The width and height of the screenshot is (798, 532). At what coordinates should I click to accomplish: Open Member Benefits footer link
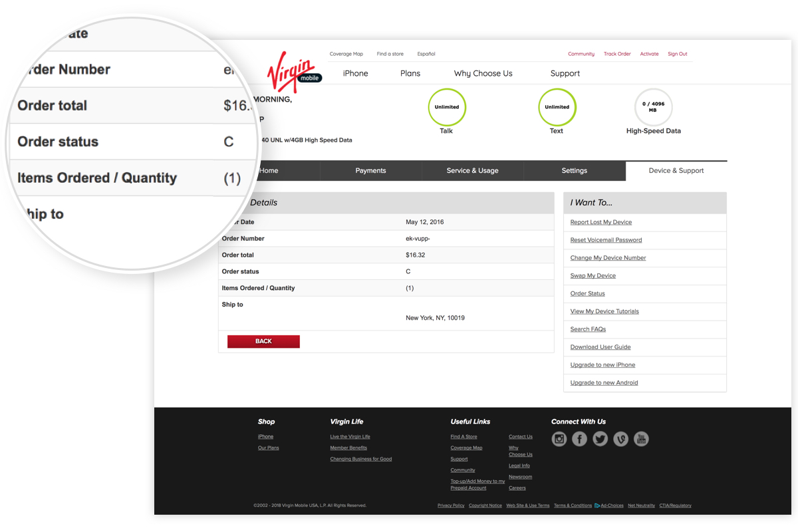click(x=348, y=448)
